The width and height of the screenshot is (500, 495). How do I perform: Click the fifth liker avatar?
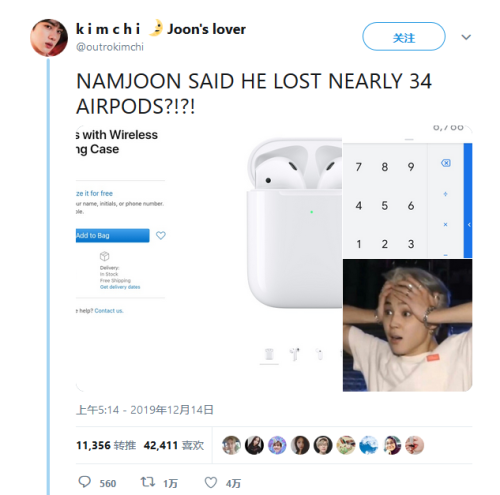[323, 445]
